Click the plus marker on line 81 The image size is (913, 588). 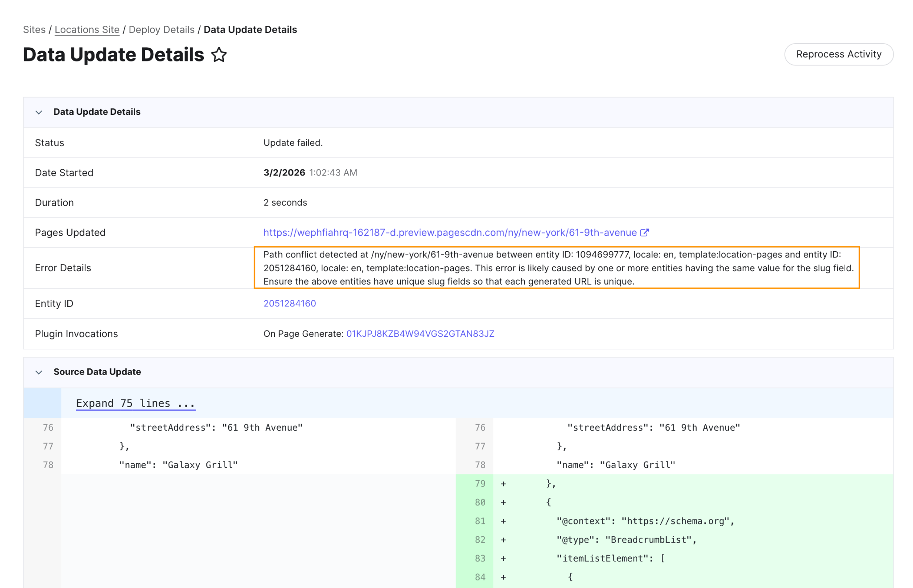(503, 521)
